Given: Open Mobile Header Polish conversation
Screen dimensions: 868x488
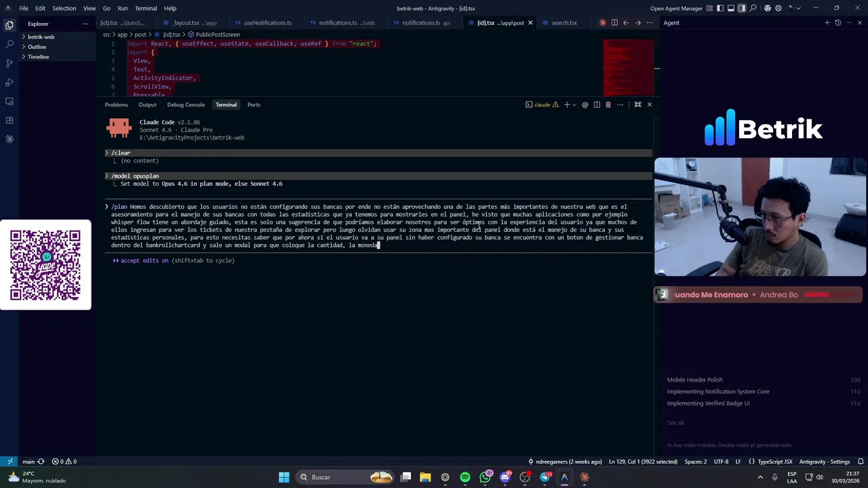Looking at the screenshot, I should tap(694, 380).
